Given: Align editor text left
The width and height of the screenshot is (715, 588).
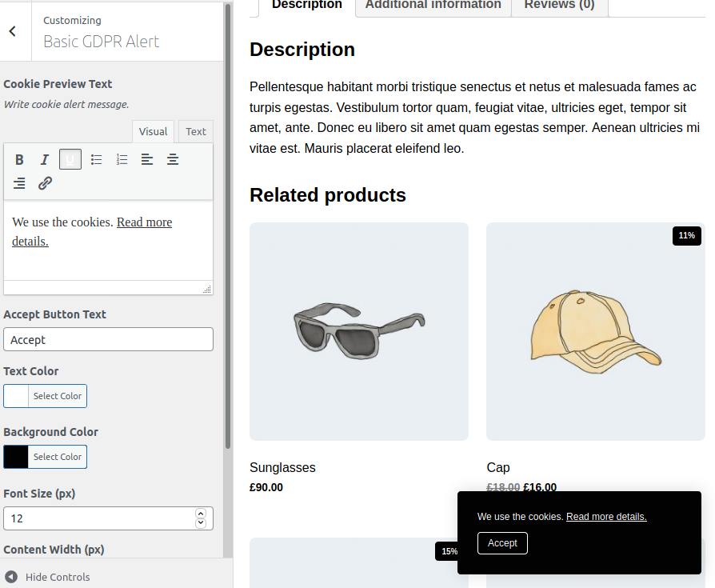Looking at the screenshot, I should (x=147, y=160).
